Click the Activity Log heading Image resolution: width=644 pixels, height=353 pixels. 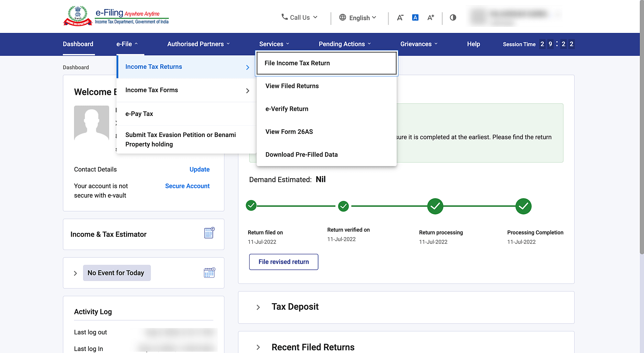pyautogui.click(x=93, y=312)
